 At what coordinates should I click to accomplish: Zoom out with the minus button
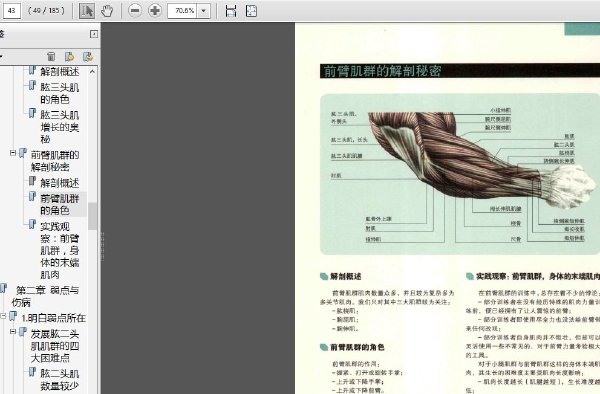click(135, 11)
